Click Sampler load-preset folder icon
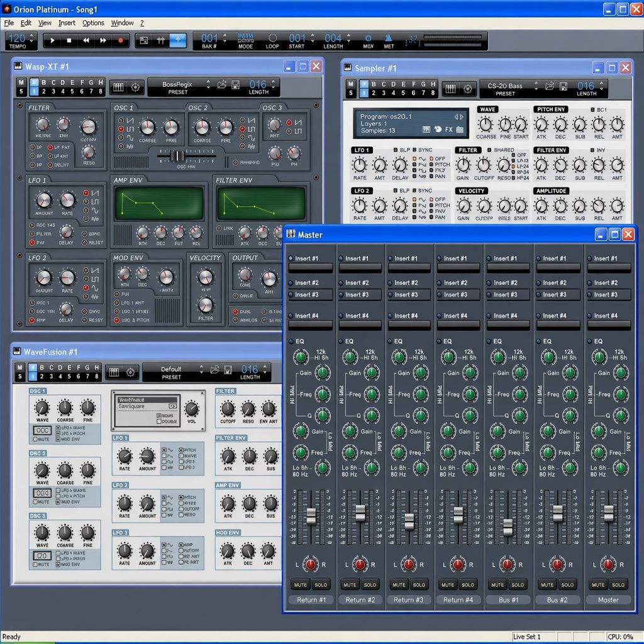This screenshot has width=644, height=644. point(550,86)
